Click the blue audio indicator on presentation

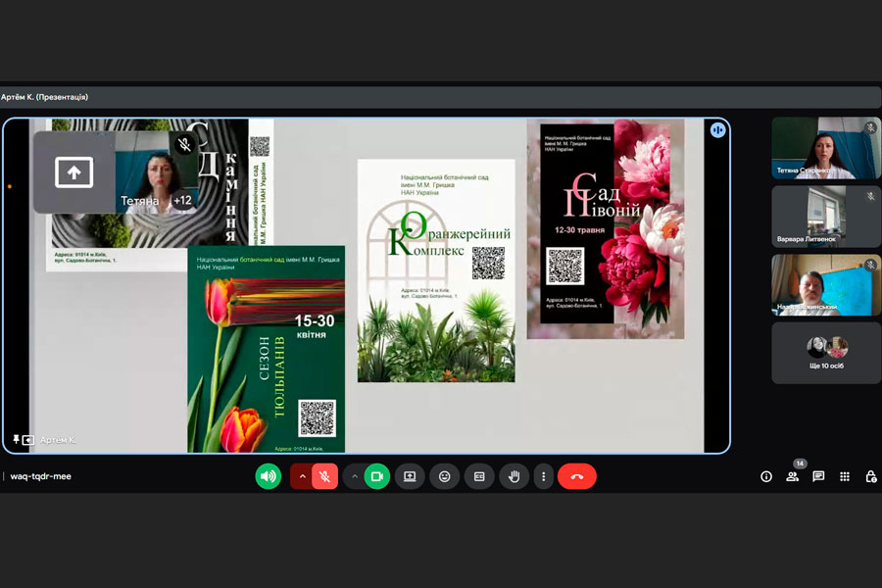pos(717,130)
